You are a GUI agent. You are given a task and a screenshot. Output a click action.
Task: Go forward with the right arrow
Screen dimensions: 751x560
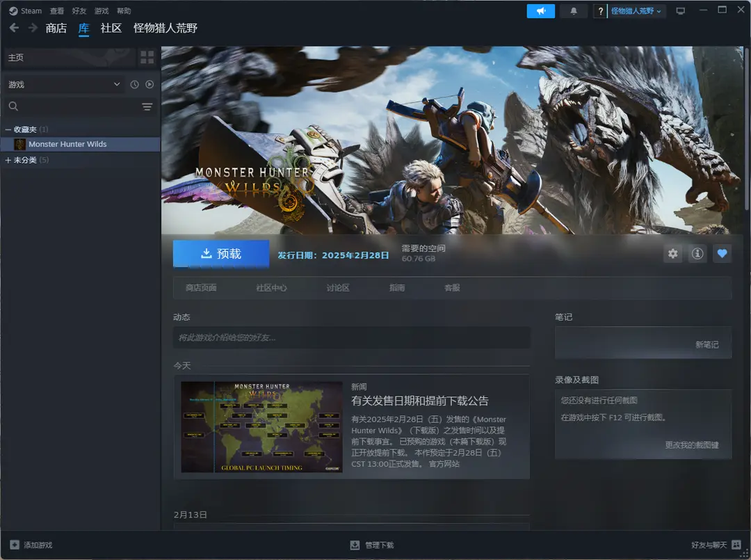click(x=33, y=28)
